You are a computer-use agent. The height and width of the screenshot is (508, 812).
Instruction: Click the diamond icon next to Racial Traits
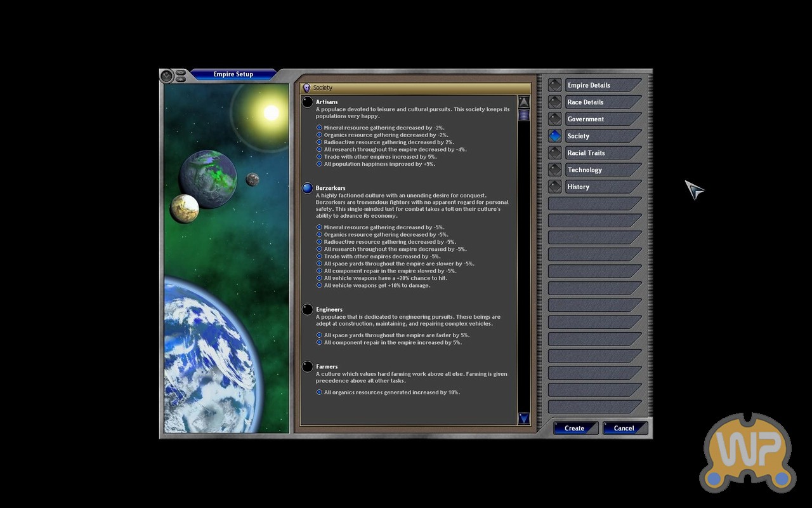click(x=555, y=153)
